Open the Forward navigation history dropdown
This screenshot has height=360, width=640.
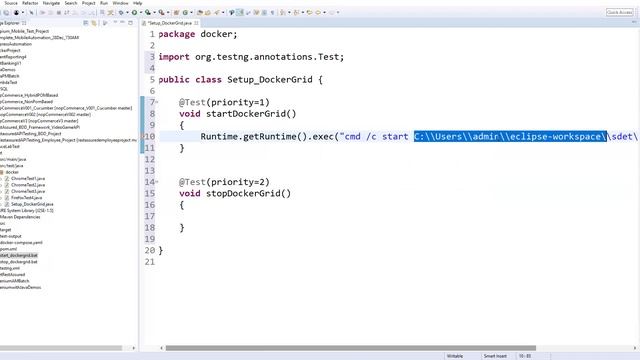(x=324, y=13)
